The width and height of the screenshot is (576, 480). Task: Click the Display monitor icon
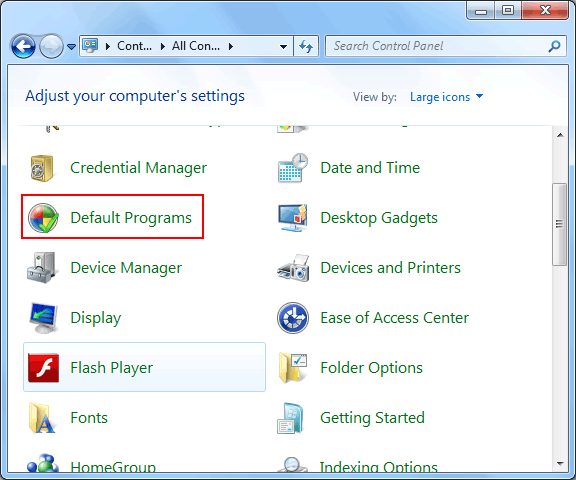43,318
